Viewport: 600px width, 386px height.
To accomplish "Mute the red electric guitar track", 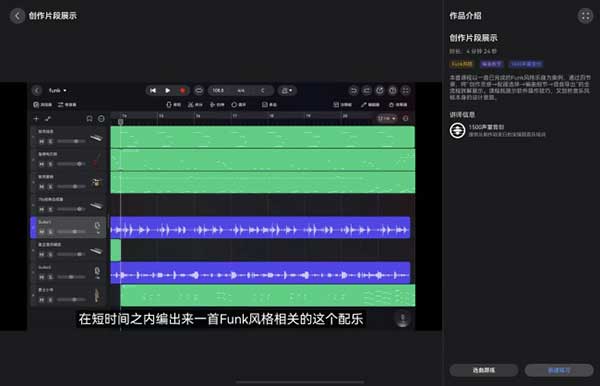I will [42, 164].
